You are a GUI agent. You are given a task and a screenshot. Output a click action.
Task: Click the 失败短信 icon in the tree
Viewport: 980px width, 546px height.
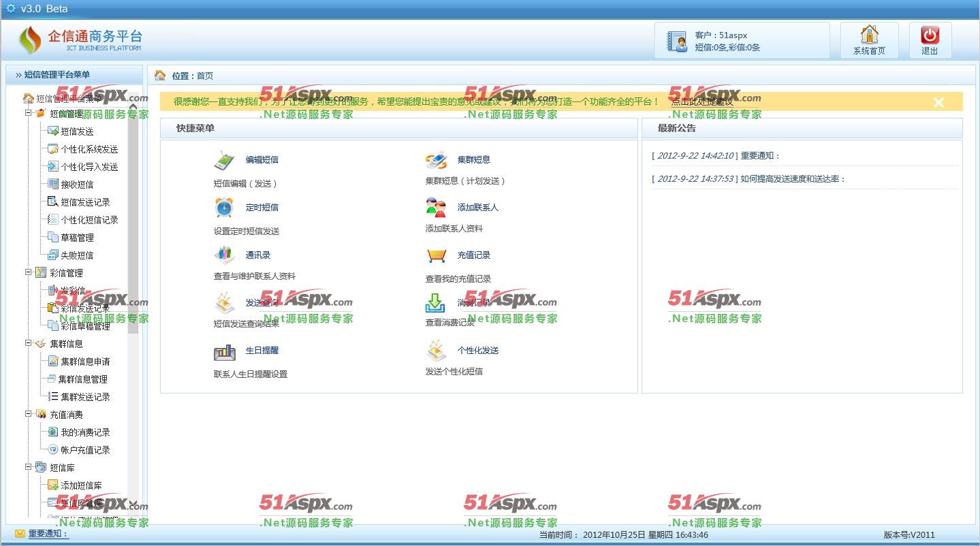pos(53,255)
